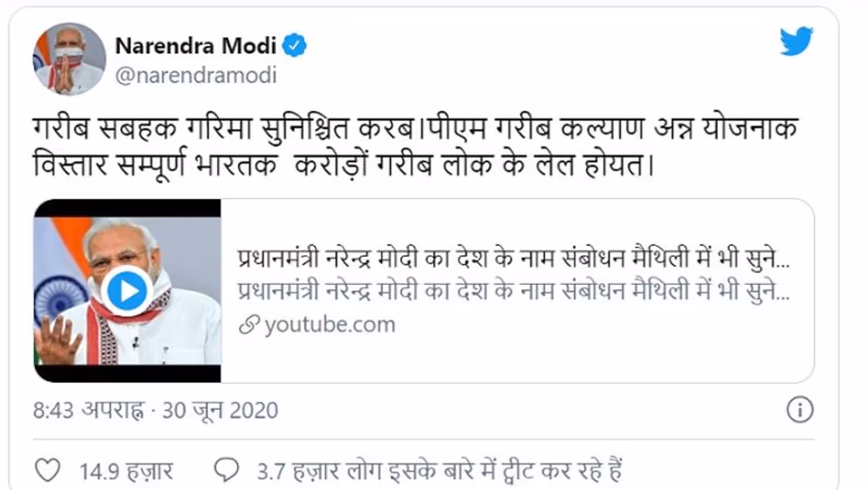Click the 14.9 हज़ार likes count

click(x=126, y=470)
